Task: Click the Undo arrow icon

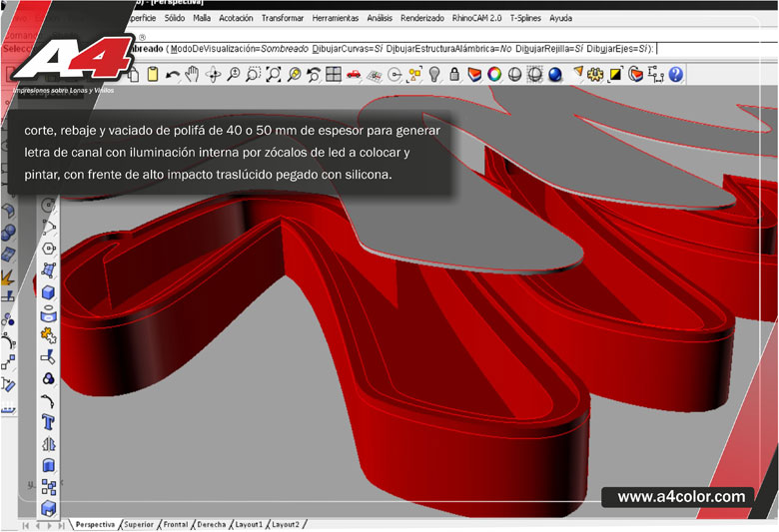Action: point(173,74)
